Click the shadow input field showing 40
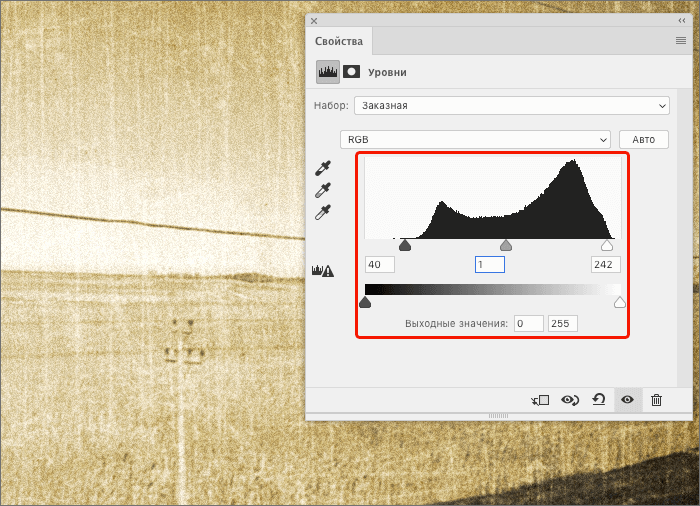Image resolution: width=700 pixels, height=506 pixels. point(380,265)
